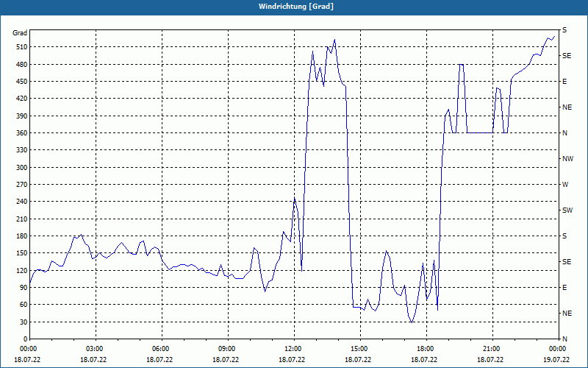The height and width of the screenshot is (368, 588).
Task: Select the 450 left axis label
Action: 22,82
